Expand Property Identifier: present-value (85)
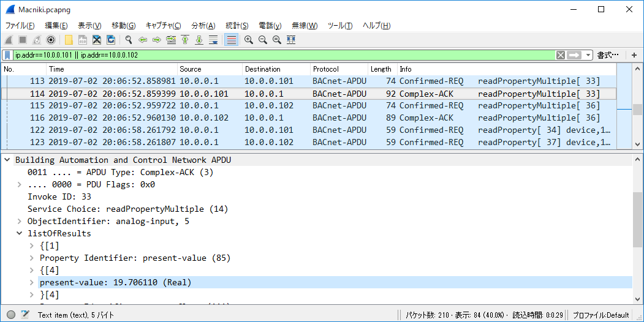Screen dimensions: 644x322 coord(32,258)
